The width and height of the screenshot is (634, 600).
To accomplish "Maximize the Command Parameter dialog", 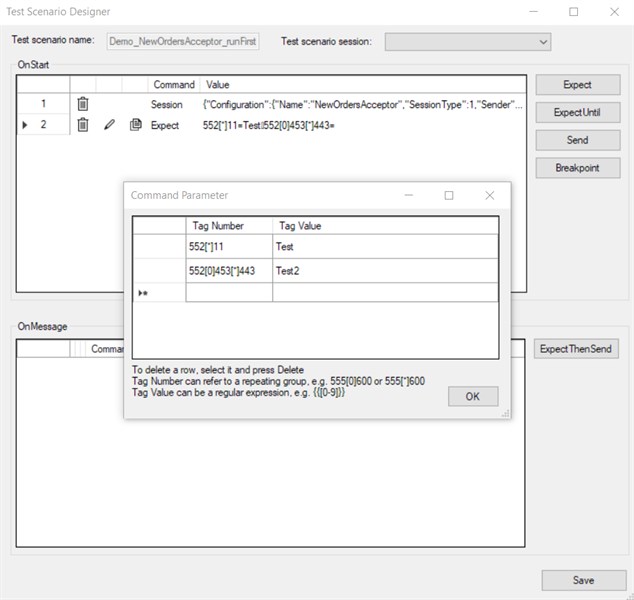I will tap(449, 196).
